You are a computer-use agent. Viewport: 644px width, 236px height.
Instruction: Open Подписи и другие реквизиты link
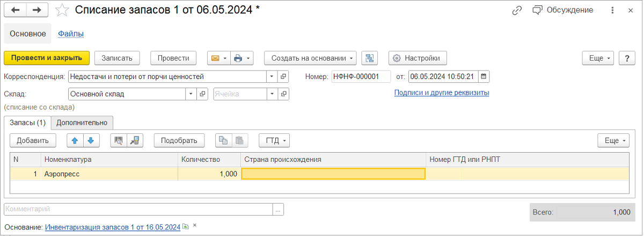pos(441,92)
